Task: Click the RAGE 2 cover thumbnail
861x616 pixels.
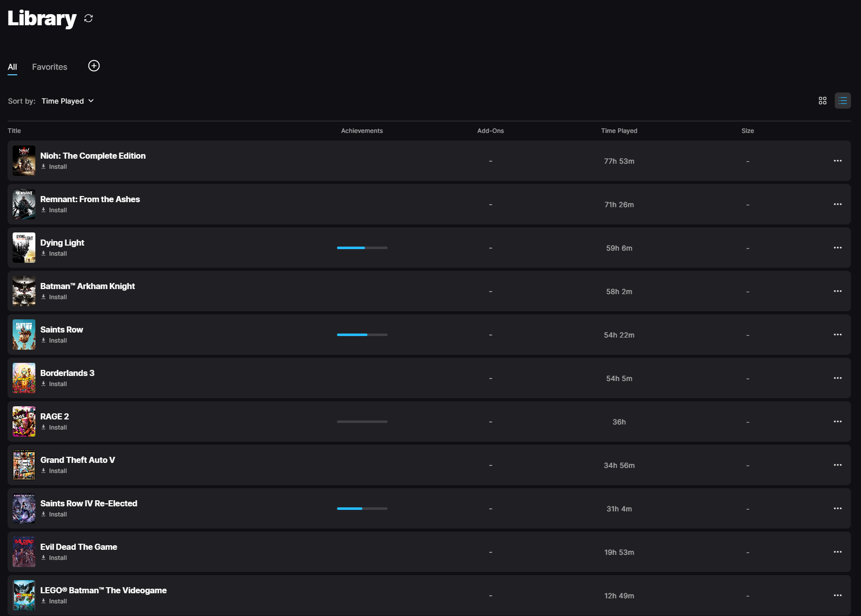Action: 24,421
